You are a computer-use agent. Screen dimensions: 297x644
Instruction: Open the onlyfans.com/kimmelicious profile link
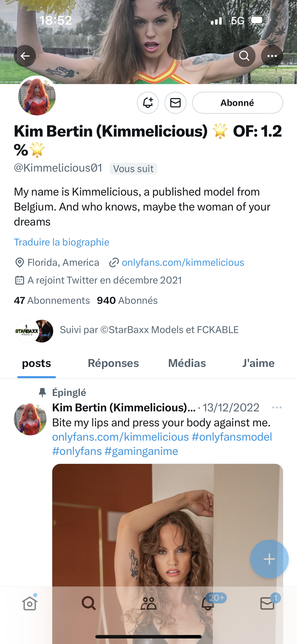click(183, 263)
